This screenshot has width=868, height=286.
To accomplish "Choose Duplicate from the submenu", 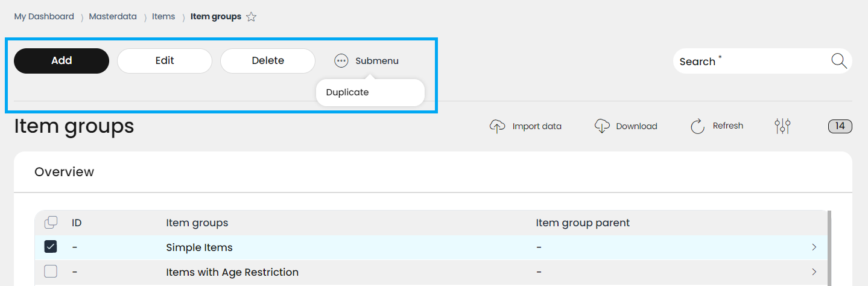I will point(347,92).
